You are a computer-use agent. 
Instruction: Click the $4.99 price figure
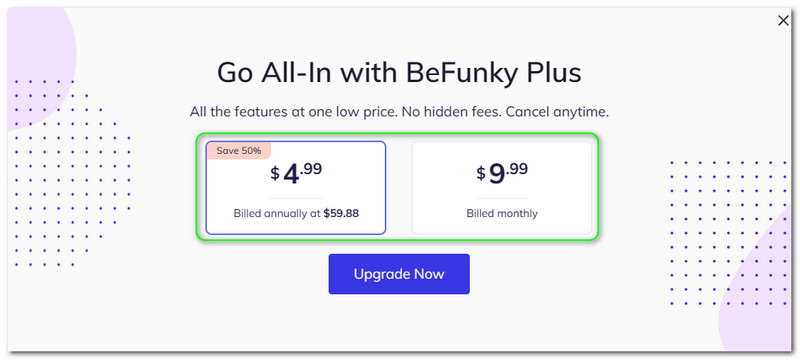pyautogui.click(x=296, y=173)
